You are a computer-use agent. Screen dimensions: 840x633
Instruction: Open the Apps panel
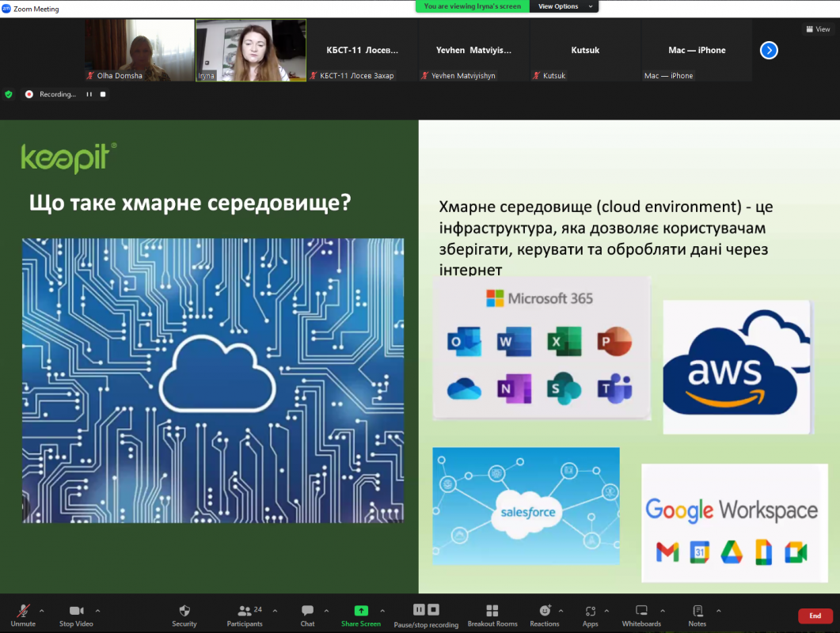click(x=591, y=616)
